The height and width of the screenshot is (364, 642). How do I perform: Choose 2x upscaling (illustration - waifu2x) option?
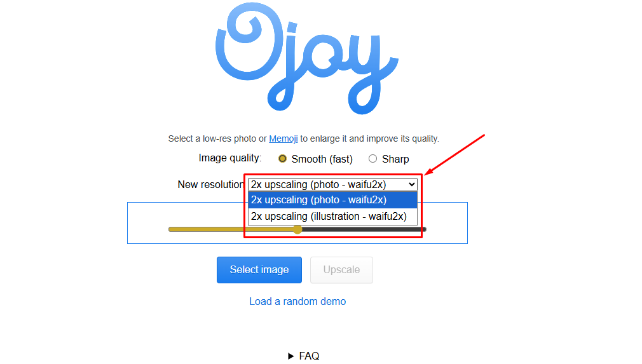332,217
